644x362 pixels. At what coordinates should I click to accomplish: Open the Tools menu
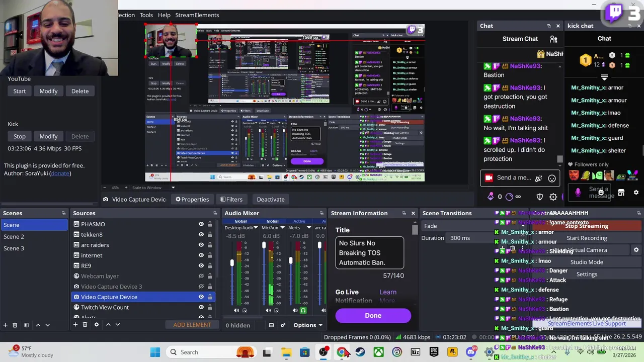[x=146, y=15]
